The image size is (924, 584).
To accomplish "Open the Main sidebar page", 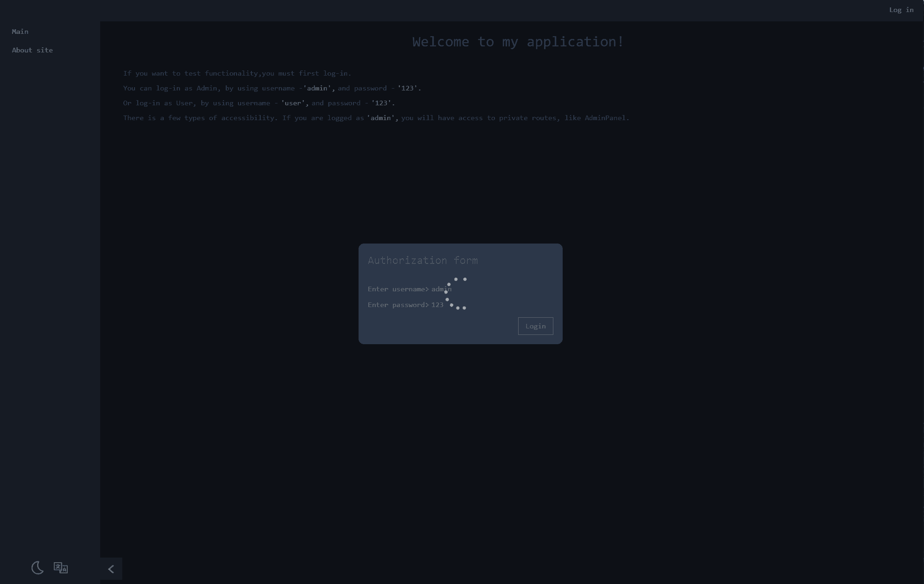I will pyautogui.click(x=20, y=32).
